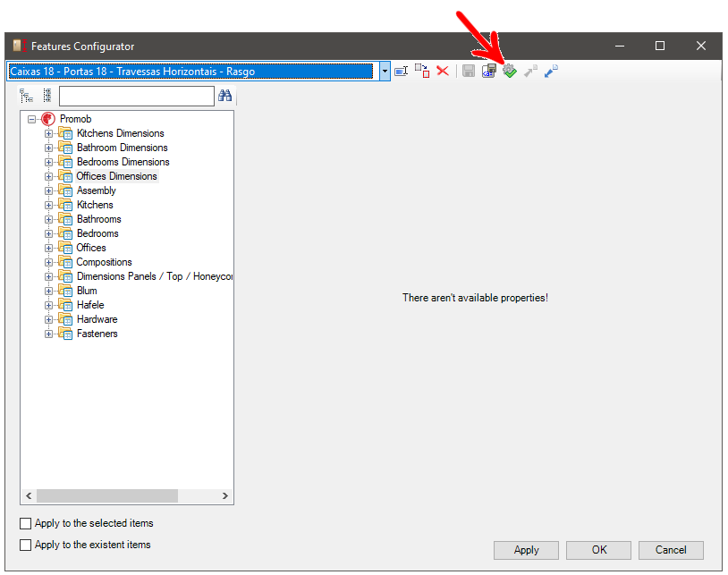Click the Hafele folder icon
This screenshot has height=575, width=728.
pyautogui.click(x=65, y=305)
